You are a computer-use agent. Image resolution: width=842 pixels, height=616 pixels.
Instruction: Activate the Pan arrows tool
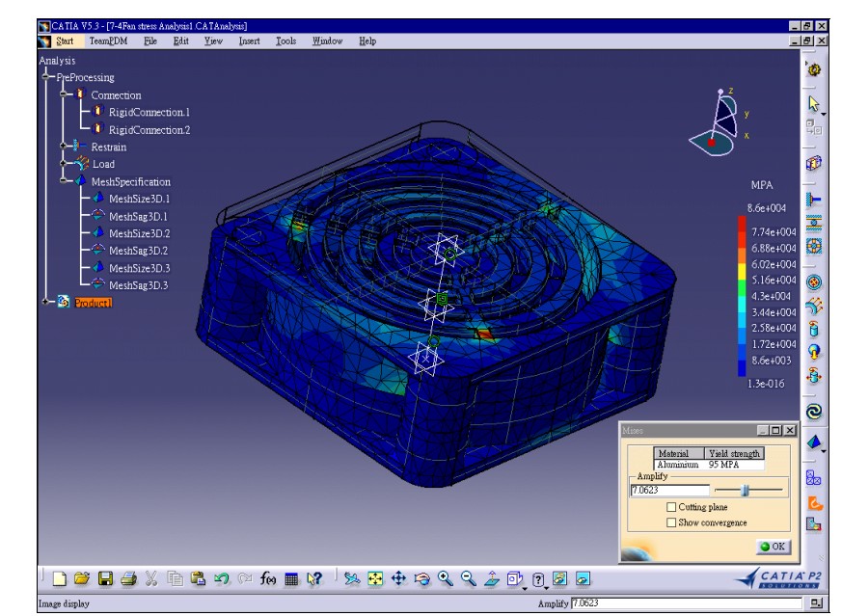pyautogui.click(x=398, y=577)
